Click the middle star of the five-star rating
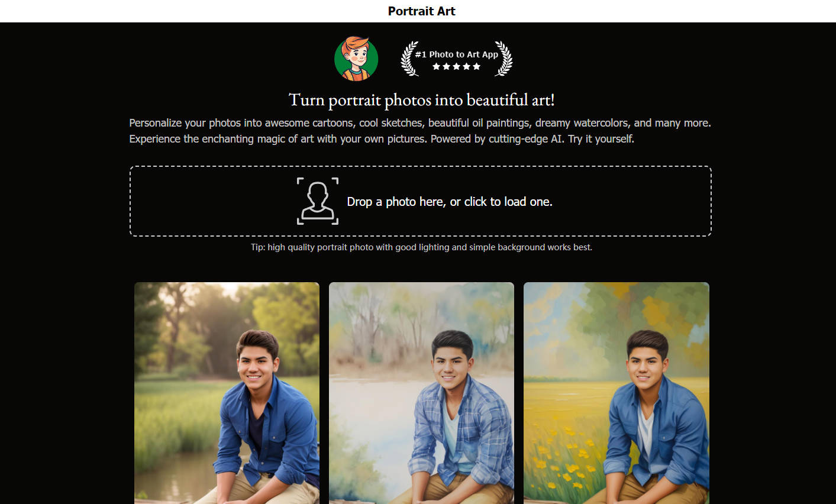836x504 pixels. click(457, 67)
